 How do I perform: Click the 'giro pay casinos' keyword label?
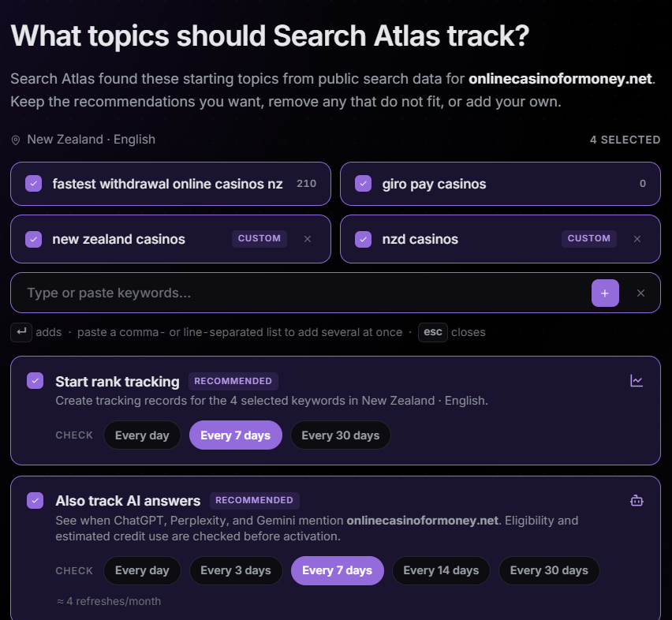click(434, 185)
